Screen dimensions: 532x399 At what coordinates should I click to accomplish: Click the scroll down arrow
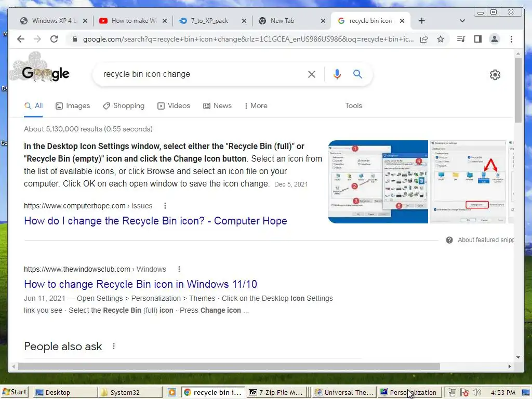click(x=518, y=357)
